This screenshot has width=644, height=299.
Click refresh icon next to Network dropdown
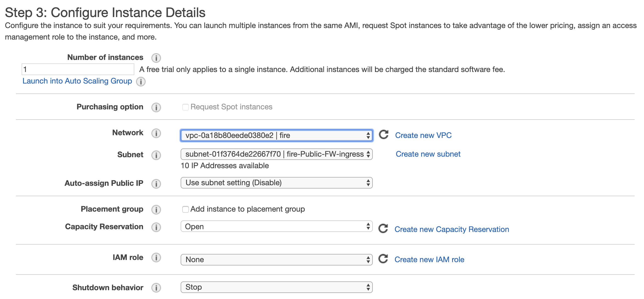[383, 135]
